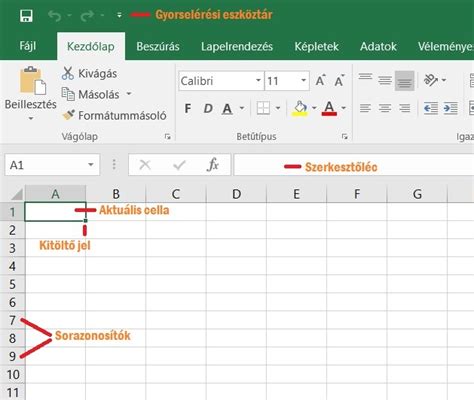Click the Select All corner triangle
This screenshot has height=400, width=474.
16,194
